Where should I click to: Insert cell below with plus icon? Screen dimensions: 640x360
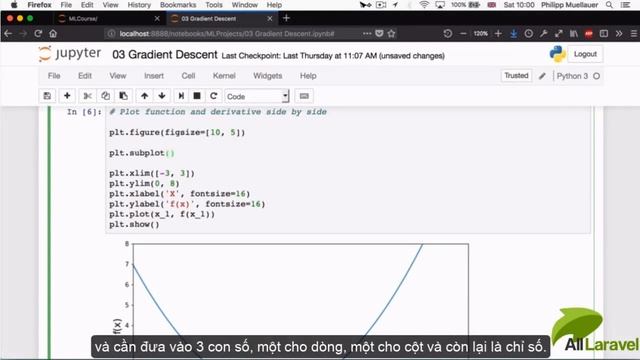click(x=67, y=96)
